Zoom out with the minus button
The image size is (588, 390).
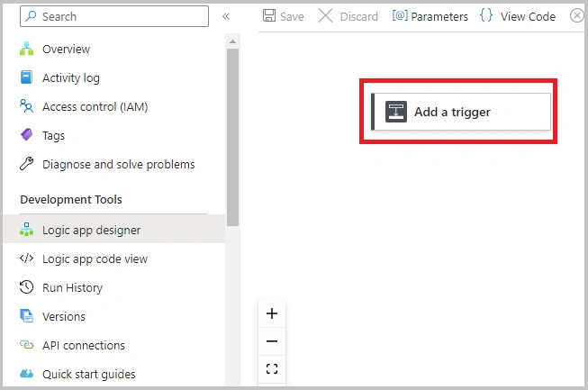point(272,341)
